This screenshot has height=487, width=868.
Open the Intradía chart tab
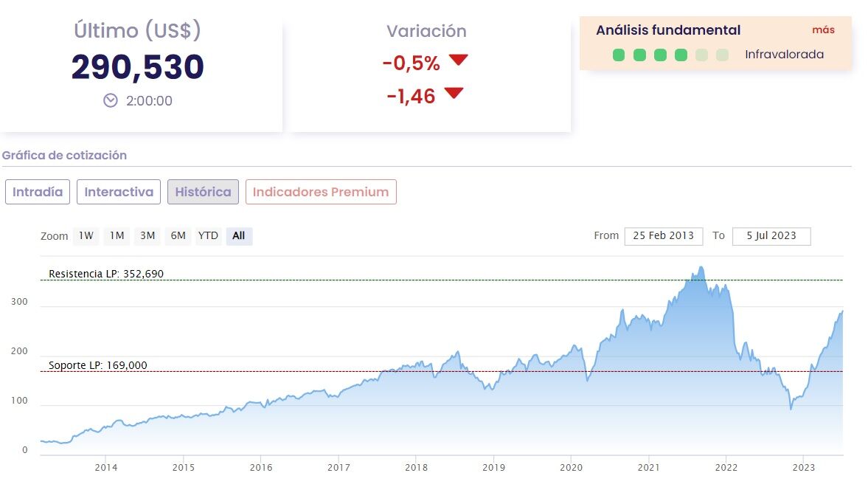[x=38, y=192]
